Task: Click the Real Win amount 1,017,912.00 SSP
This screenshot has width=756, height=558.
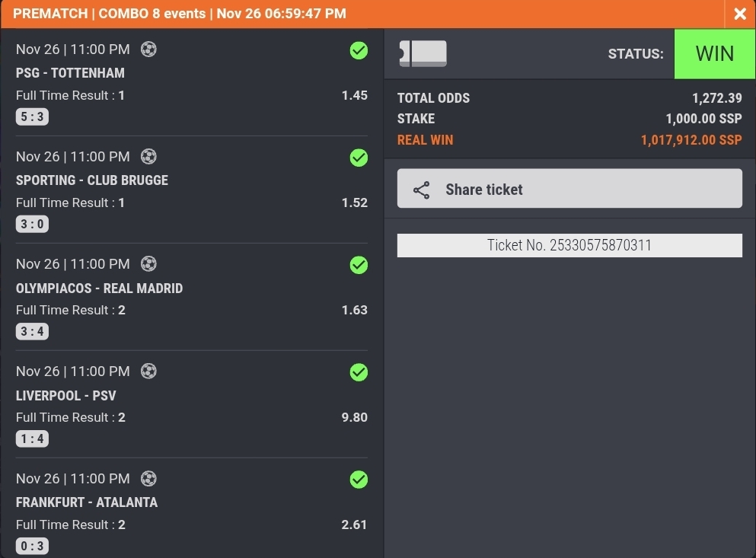Action: pos(691,140)
